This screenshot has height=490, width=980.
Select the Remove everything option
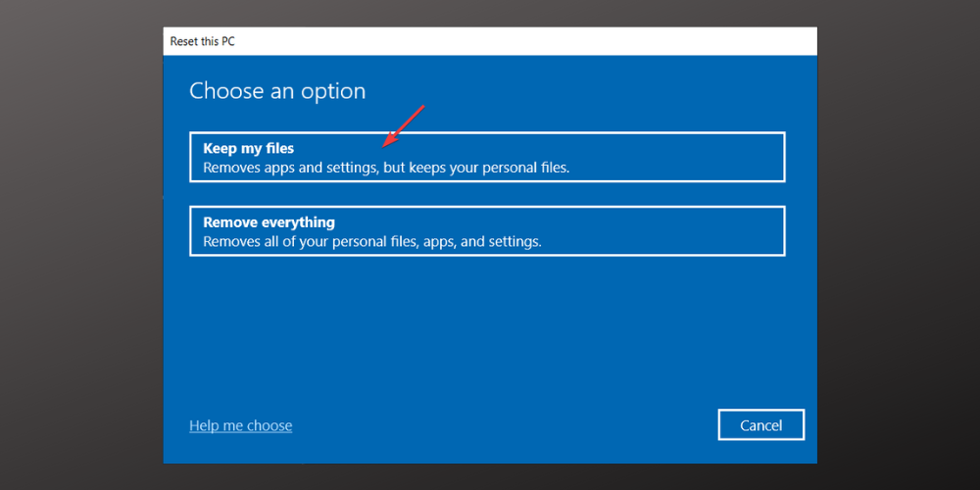coord(487,230)
